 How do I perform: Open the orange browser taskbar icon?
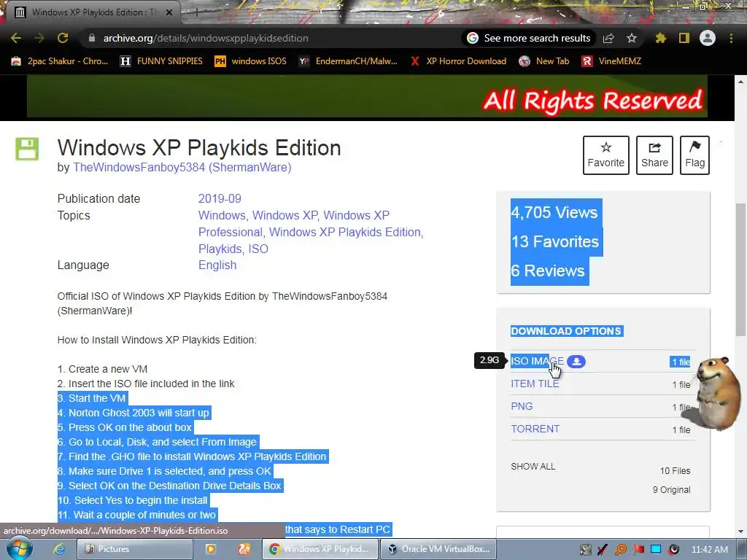coord(244,549)
